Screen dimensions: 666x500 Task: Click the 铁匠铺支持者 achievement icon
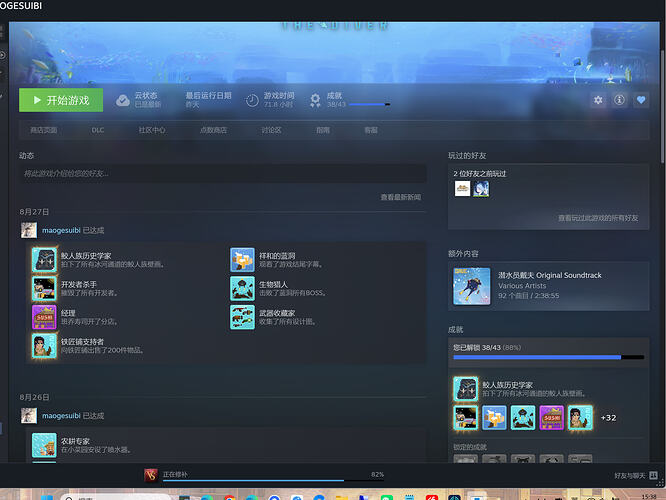(x=44, y=346)
